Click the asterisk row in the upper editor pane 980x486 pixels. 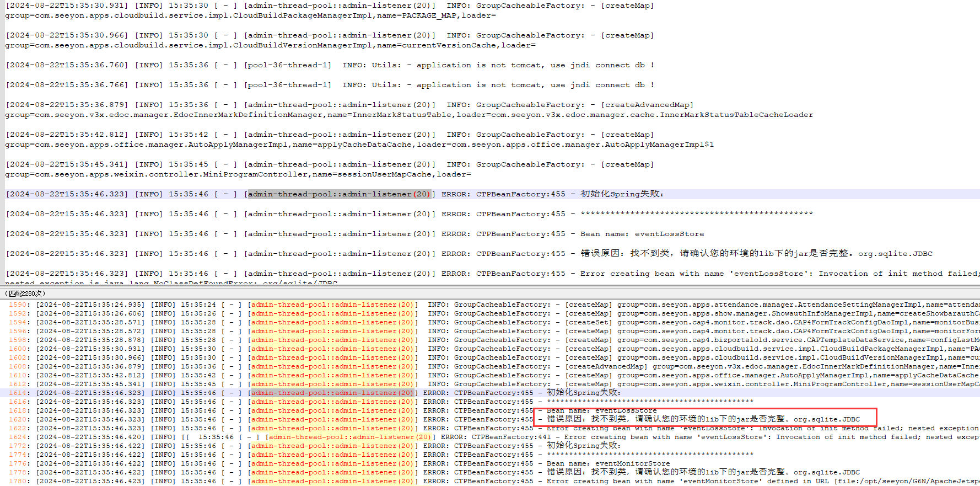[697, 214]
